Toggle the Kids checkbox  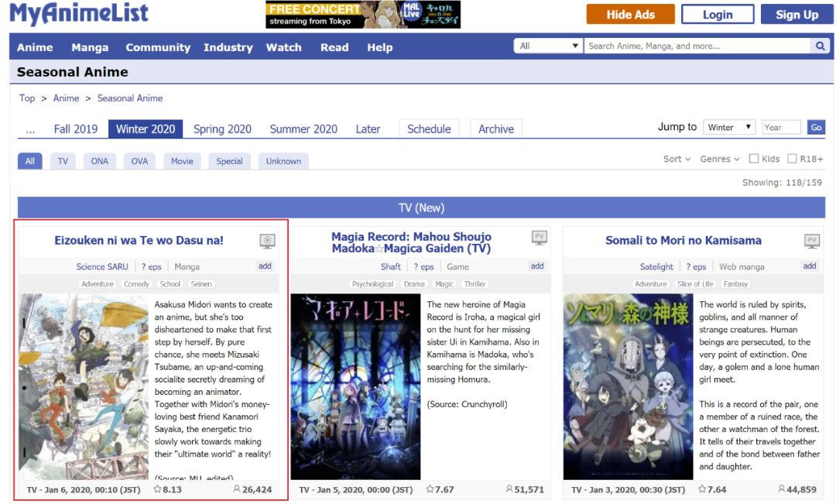coord(754,159)
